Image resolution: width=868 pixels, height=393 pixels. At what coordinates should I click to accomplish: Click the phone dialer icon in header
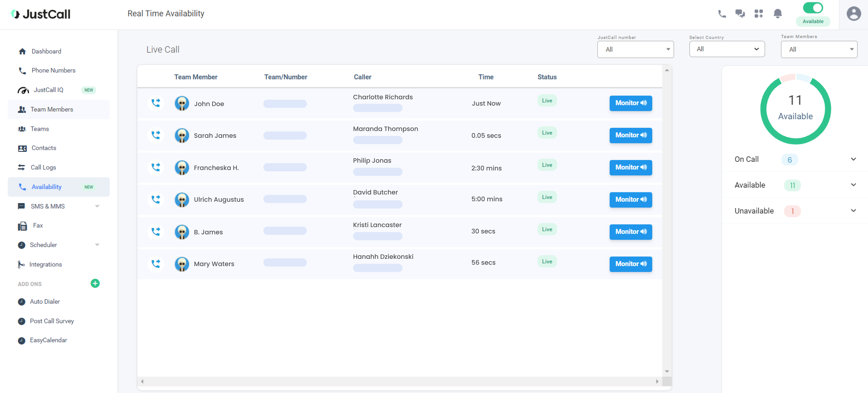click(722, 14)
